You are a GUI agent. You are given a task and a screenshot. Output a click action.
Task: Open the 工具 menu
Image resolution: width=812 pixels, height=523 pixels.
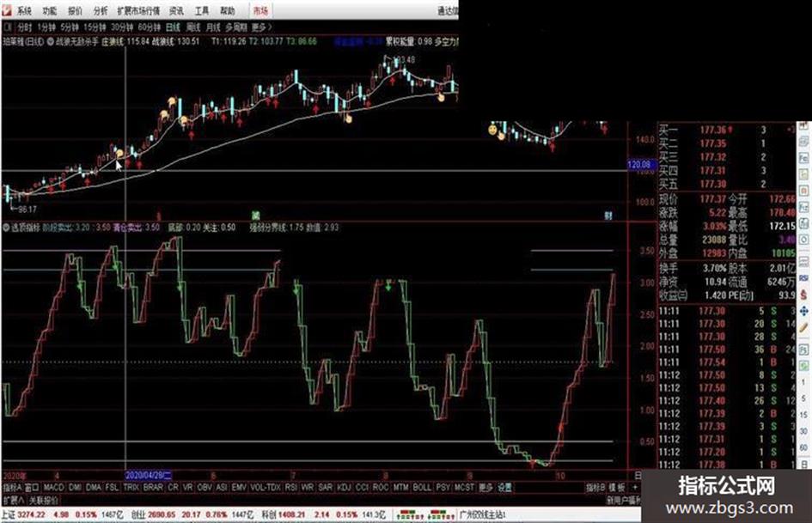coord(202,10)
